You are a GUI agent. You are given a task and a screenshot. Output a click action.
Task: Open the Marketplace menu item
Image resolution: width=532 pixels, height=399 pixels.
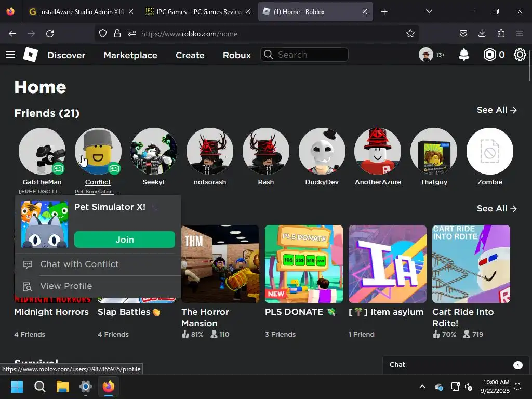(x=130, y=55)
